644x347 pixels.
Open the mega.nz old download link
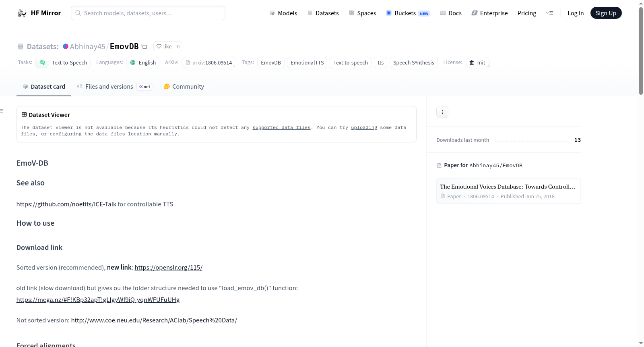[98, 300]
